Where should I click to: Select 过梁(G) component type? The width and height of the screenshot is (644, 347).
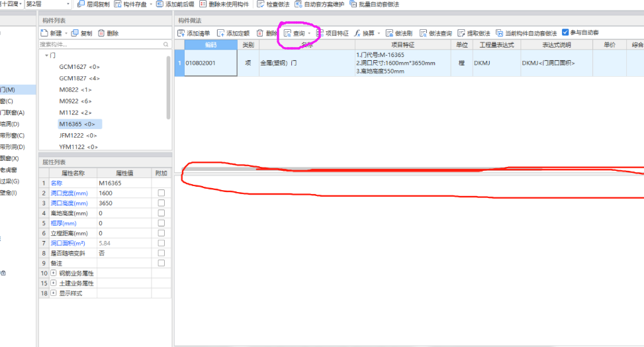(10, 181)
